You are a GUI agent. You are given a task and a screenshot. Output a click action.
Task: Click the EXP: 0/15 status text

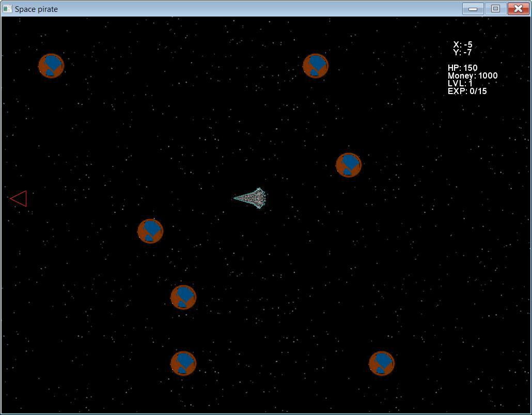[x=467, y=91]
